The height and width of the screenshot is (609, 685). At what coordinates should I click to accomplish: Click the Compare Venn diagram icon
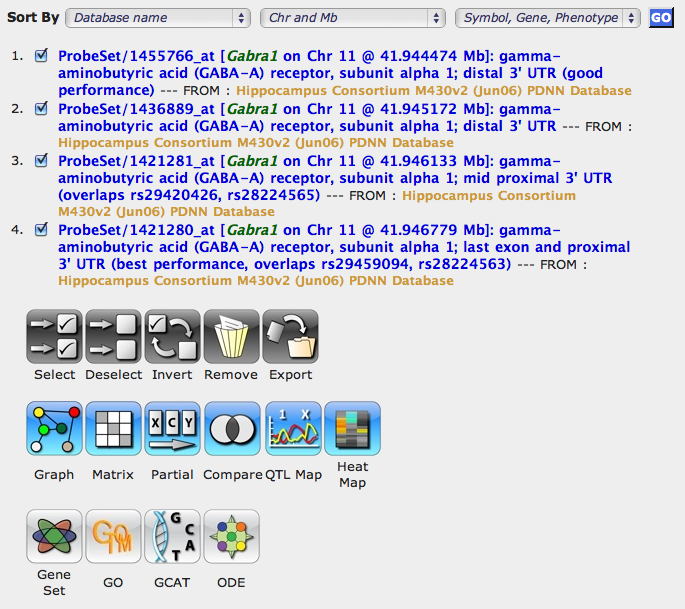point(232,429)
